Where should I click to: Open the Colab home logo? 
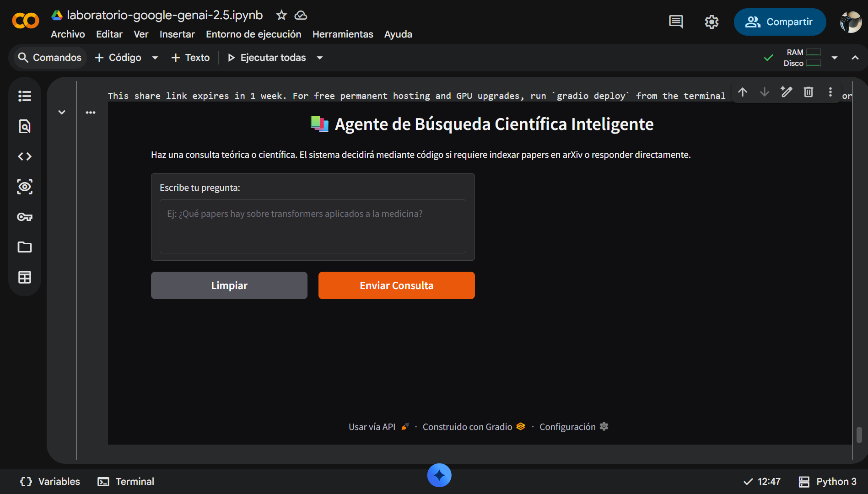(26, 21)
